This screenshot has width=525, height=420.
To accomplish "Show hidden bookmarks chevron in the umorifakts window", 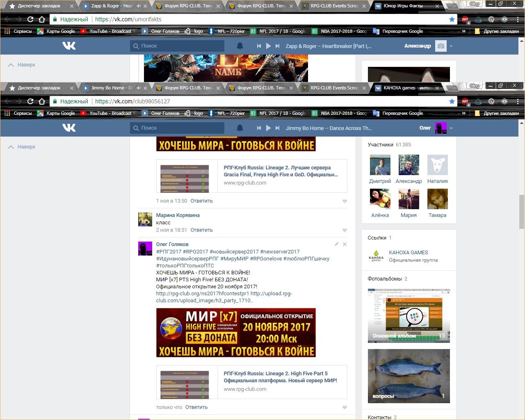I will (464, 31).
